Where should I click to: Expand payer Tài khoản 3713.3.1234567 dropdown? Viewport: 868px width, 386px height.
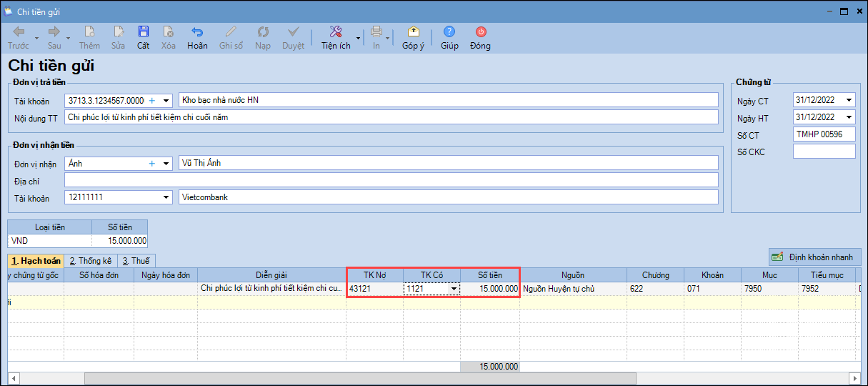coord(166,100)
